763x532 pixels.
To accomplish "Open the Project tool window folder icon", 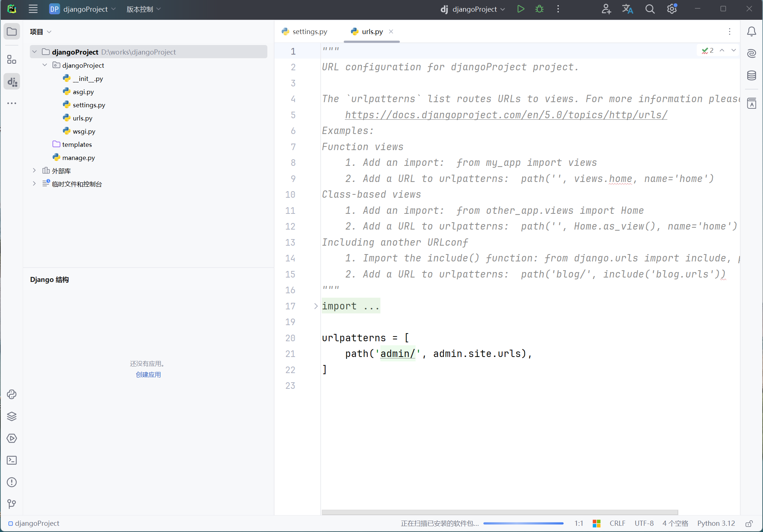I will (x=12, y=31).
